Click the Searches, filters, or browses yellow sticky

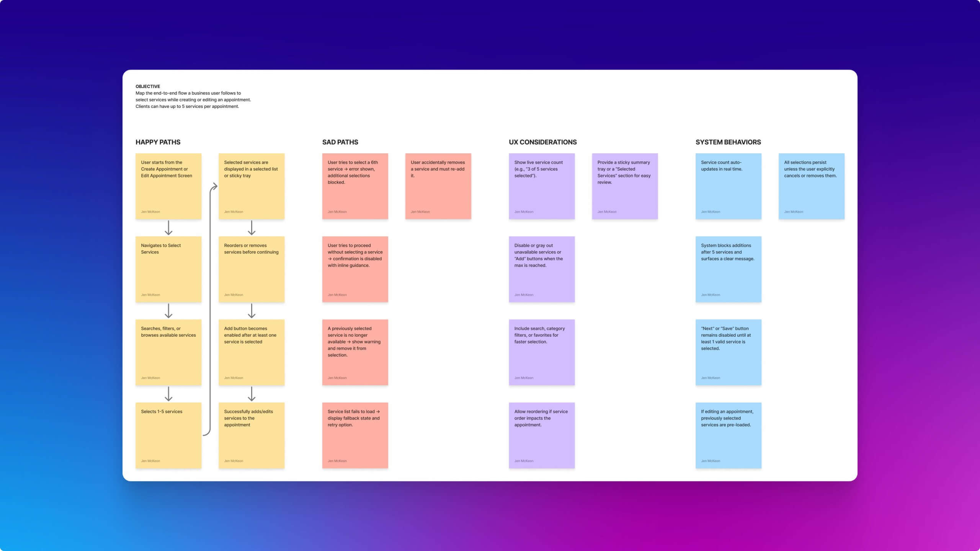[168, 352]
